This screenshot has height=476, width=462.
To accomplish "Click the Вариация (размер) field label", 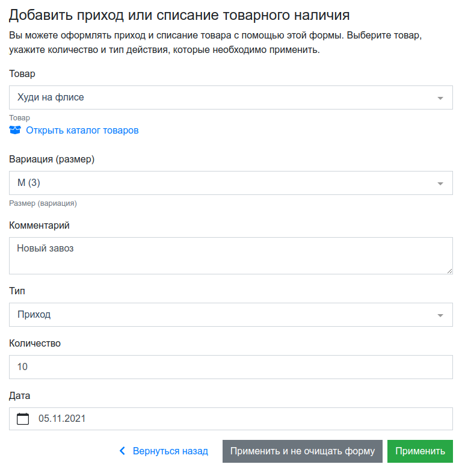I will click(x=52, y=159).
